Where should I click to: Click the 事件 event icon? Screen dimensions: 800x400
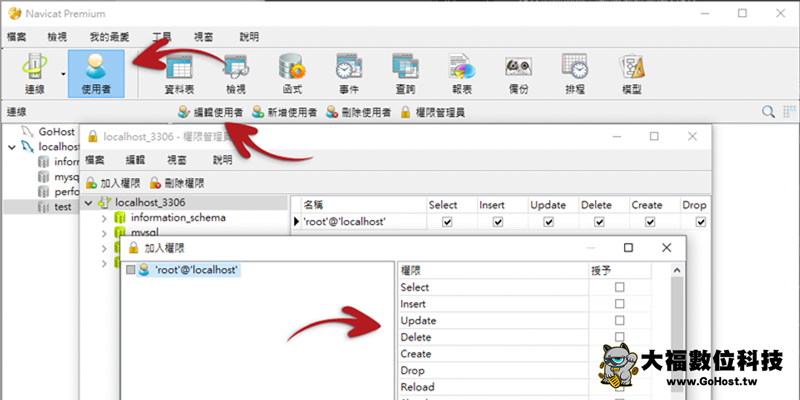(348, 73)
